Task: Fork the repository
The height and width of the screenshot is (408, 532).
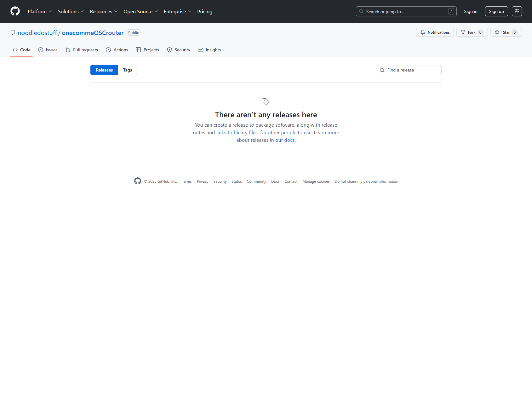Action: [472, 32]
